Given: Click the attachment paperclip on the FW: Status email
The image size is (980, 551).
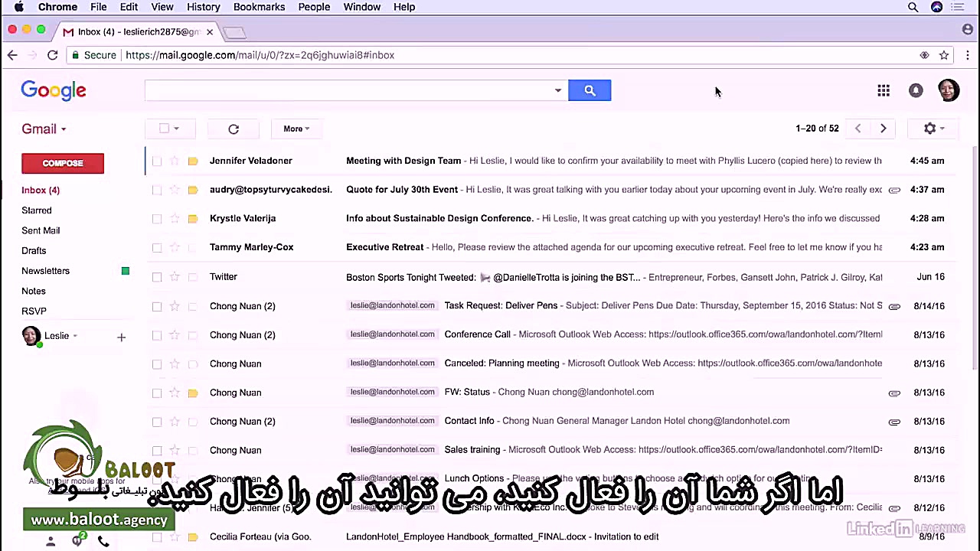Looking at the screenshot, I should 894,392.
